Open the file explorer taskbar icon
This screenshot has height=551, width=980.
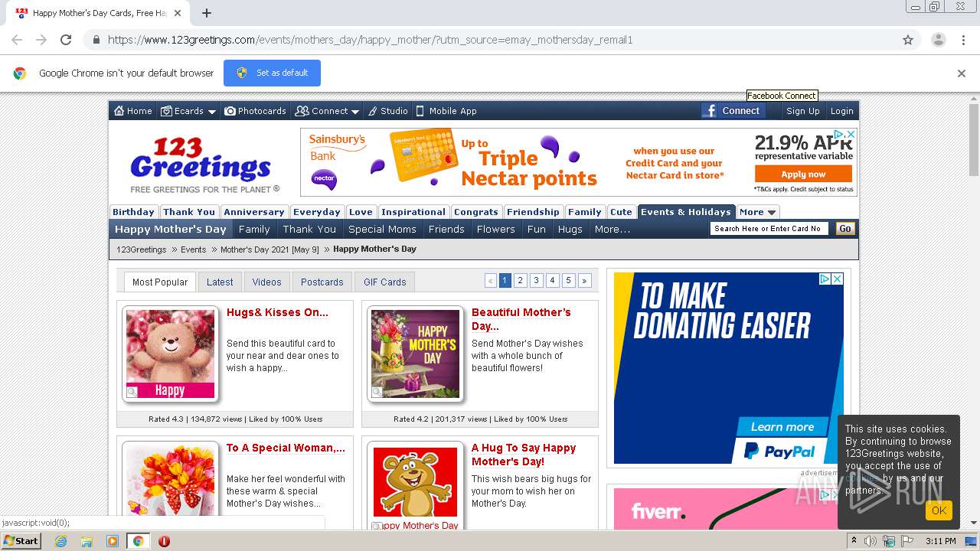click(x=87, y=541)
